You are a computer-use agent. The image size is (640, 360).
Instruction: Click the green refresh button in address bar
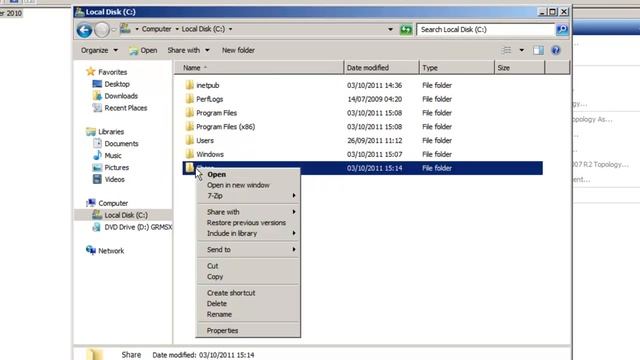tap(406, 29)
